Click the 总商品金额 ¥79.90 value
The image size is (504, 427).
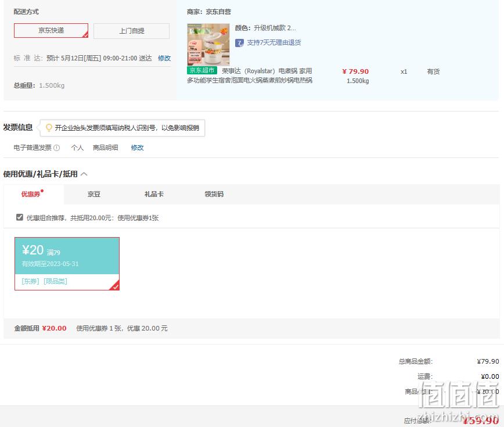(488, 361)
